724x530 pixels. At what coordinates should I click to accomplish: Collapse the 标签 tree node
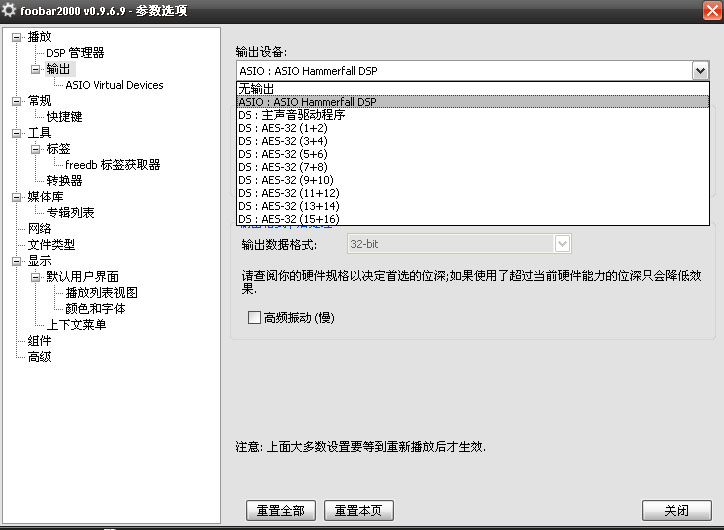click(36, 149)
